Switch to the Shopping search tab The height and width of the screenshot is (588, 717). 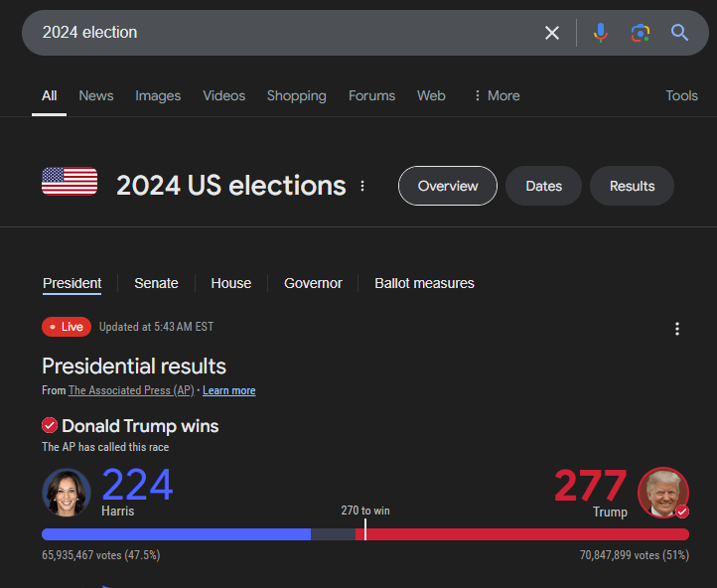tap(297, 95)
